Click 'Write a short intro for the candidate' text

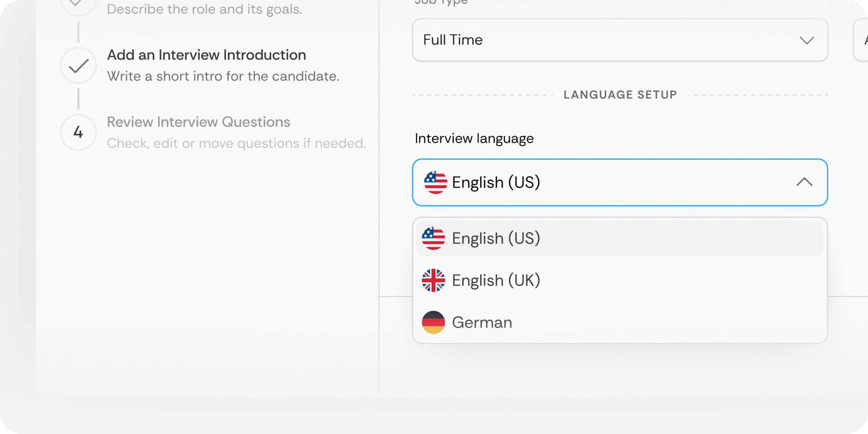223,76
